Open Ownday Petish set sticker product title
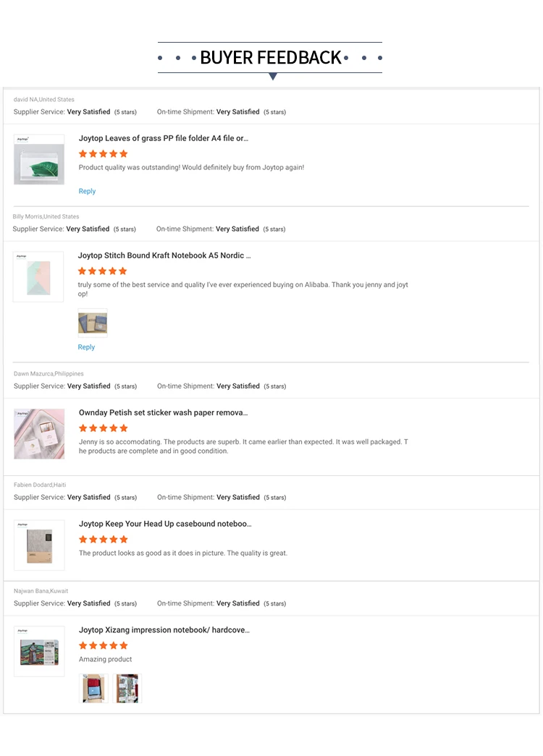This screenshot has width=543, height=756. (163, 412)
